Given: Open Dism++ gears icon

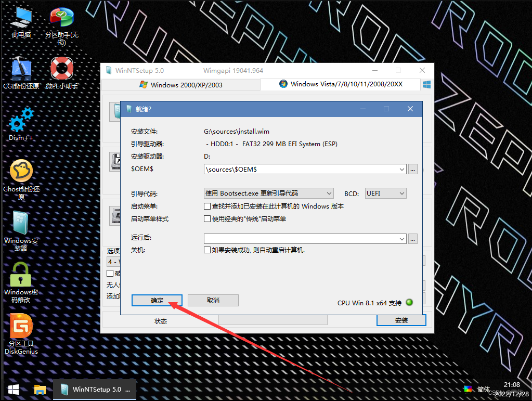Looking at the screenshot, I should tap(21, 124).
